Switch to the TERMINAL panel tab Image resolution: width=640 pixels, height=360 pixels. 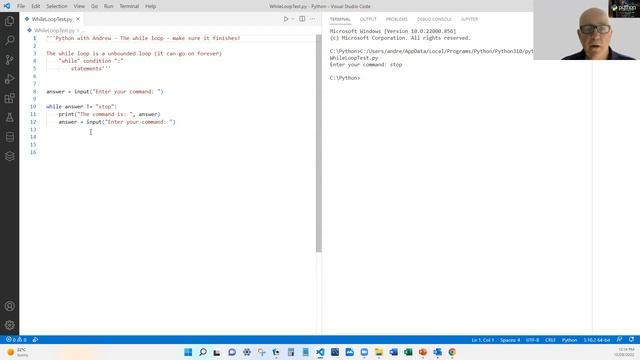coord(340,19)
